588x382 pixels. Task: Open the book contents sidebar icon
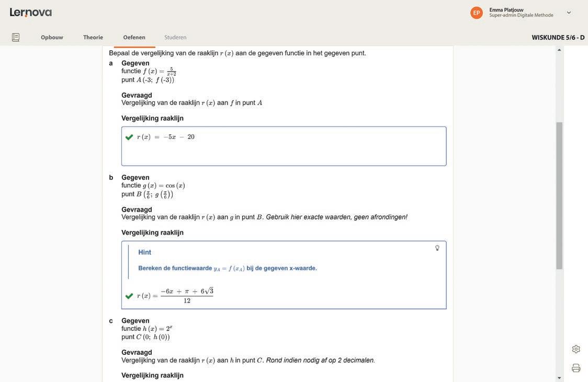point(16,37)
